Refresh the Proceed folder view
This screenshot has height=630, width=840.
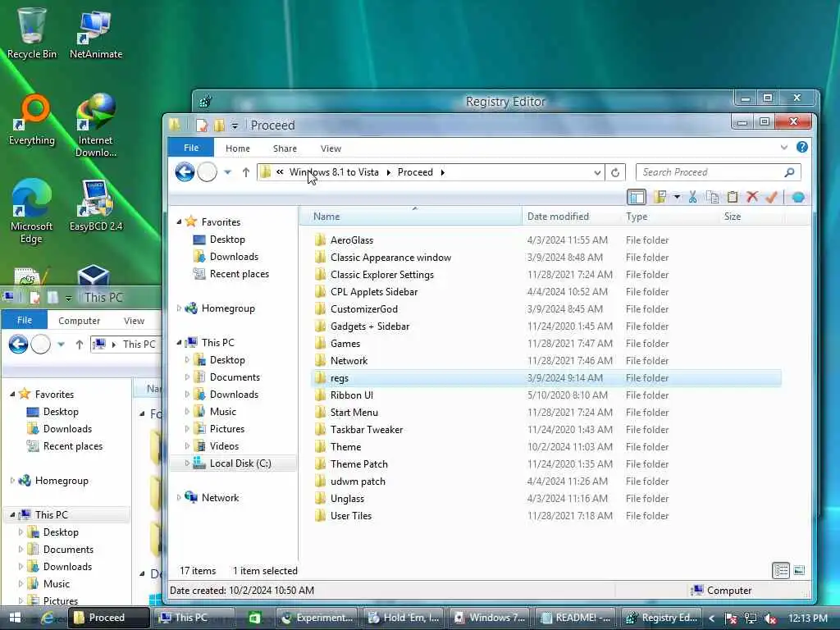[x=615, y=172]
